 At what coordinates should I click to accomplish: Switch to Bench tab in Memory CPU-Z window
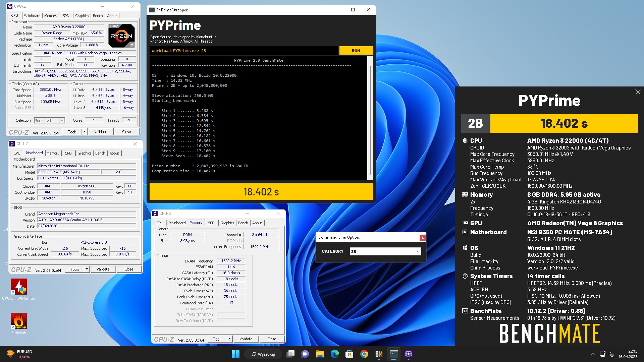point(243,223)
